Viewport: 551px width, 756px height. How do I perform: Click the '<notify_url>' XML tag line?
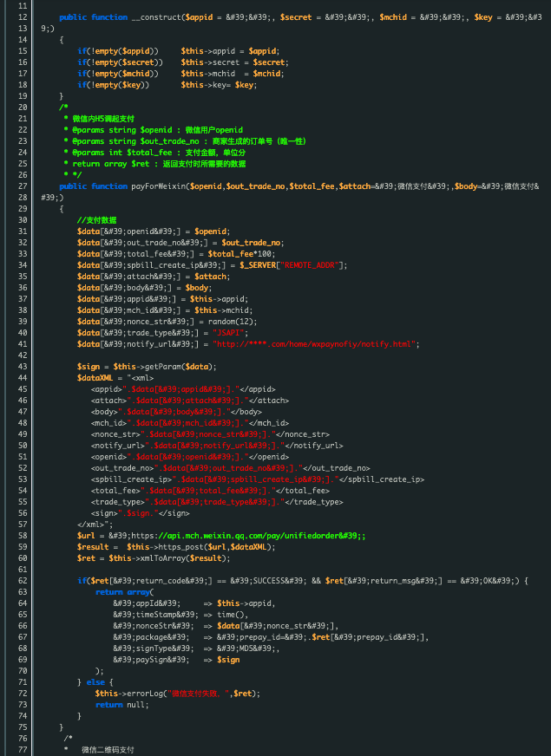217,446
